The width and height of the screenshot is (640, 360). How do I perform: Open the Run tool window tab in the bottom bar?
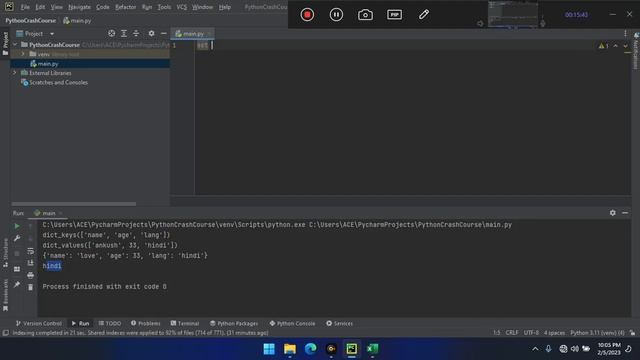[x=80, y=323]
